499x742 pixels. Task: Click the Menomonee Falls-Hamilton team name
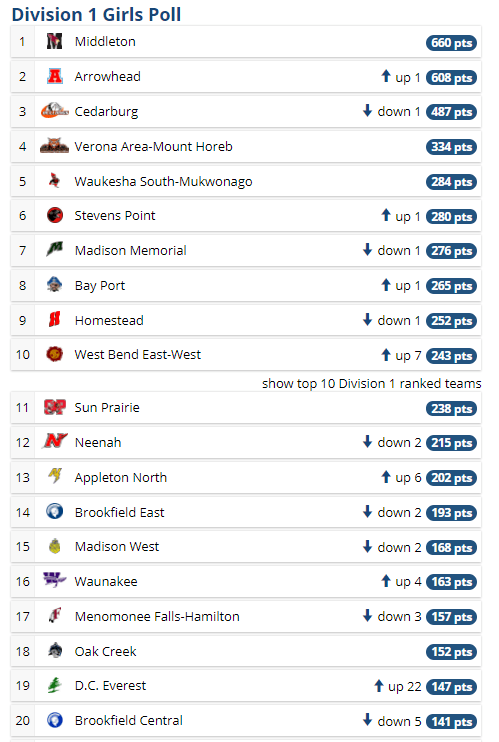[157, 617]
